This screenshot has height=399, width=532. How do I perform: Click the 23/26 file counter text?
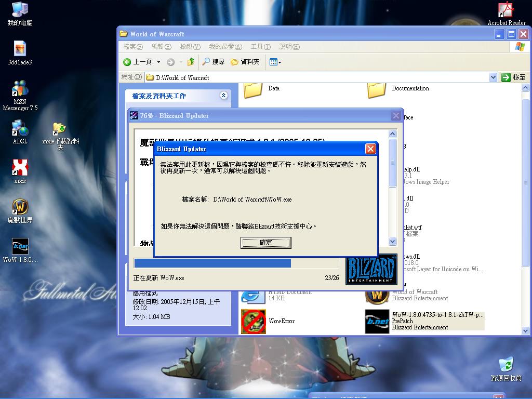tap(332, 278)
